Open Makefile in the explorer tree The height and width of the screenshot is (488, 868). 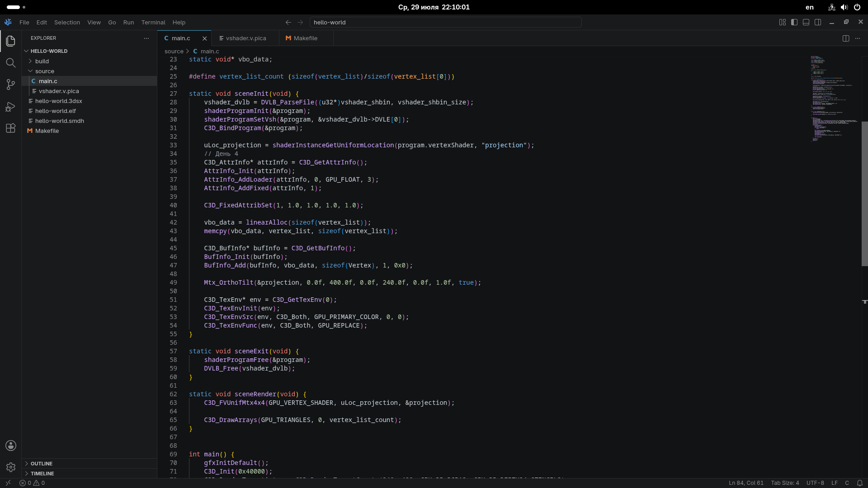(90, 131)
